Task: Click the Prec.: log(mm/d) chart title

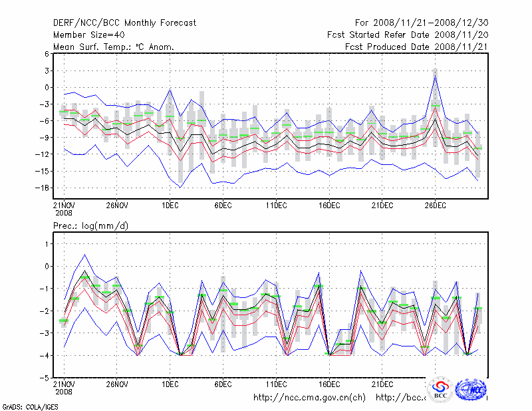Action: (90, 226)
